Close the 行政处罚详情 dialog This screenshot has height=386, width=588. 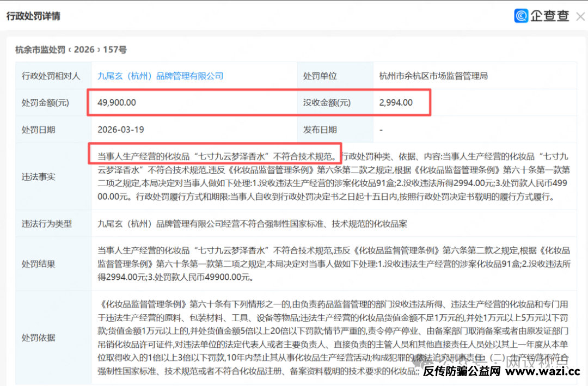click(580, 16)
